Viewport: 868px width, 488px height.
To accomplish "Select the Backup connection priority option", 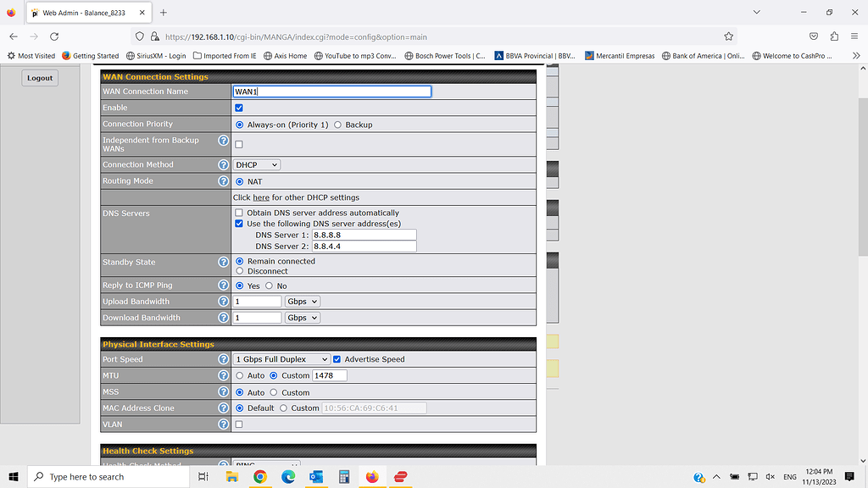I will coord(338,125).
